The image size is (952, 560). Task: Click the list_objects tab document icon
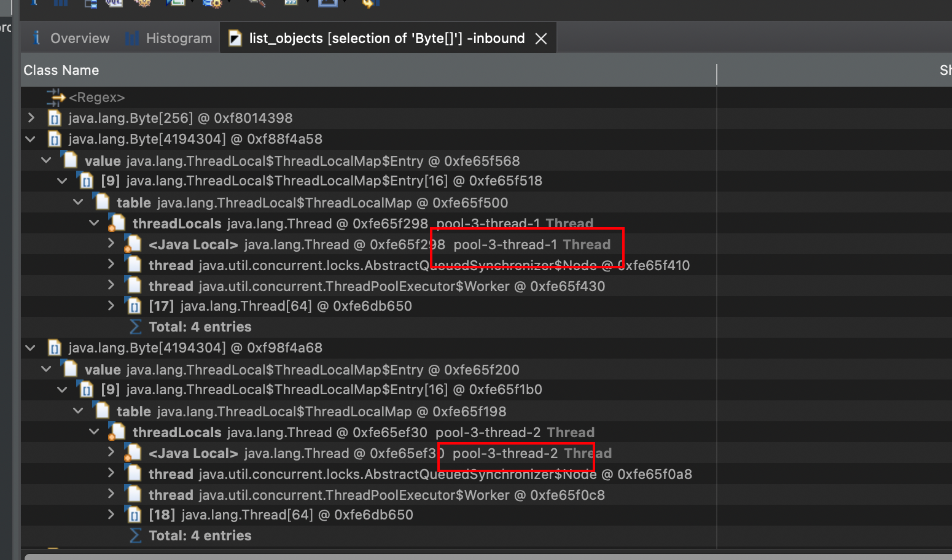[235, 39]
